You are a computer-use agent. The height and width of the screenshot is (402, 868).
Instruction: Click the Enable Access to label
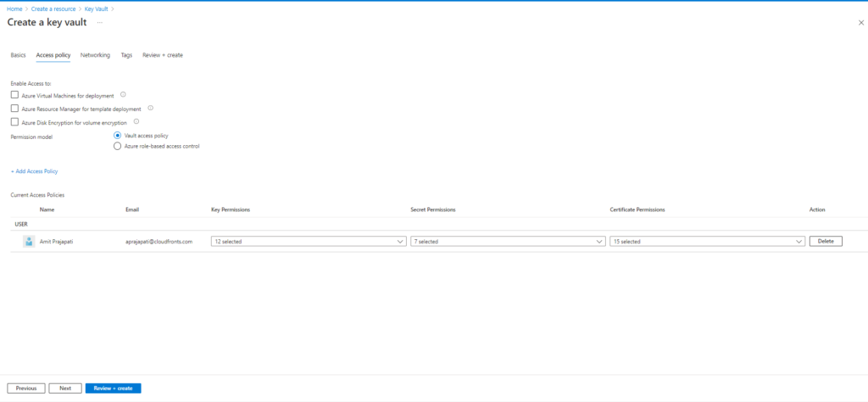click(31, 84)
